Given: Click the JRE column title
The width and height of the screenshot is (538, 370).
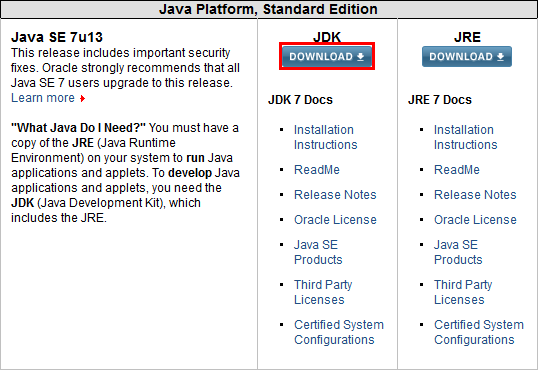Looking at the screenshot, I should pyautogui.click(x=467, y=37).
